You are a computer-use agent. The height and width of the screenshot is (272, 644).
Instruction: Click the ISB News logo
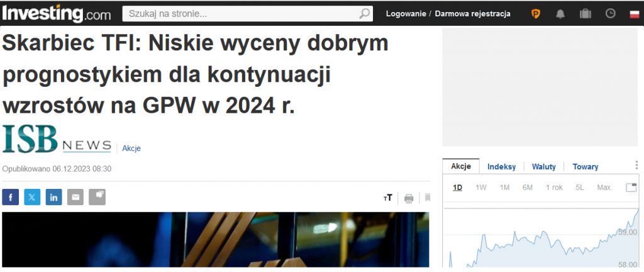coord(57,139)
